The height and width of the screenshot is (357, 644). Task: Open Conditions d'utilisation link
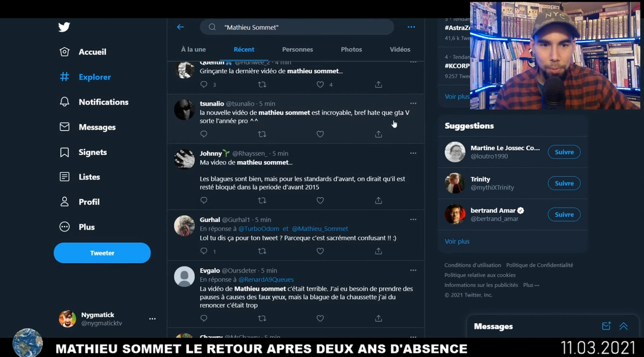tap(473, 265)
